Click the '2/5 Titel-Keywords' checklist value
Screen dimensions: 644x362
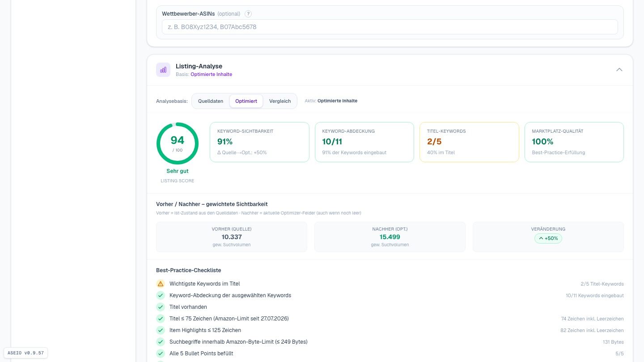(x=602, y=284)
